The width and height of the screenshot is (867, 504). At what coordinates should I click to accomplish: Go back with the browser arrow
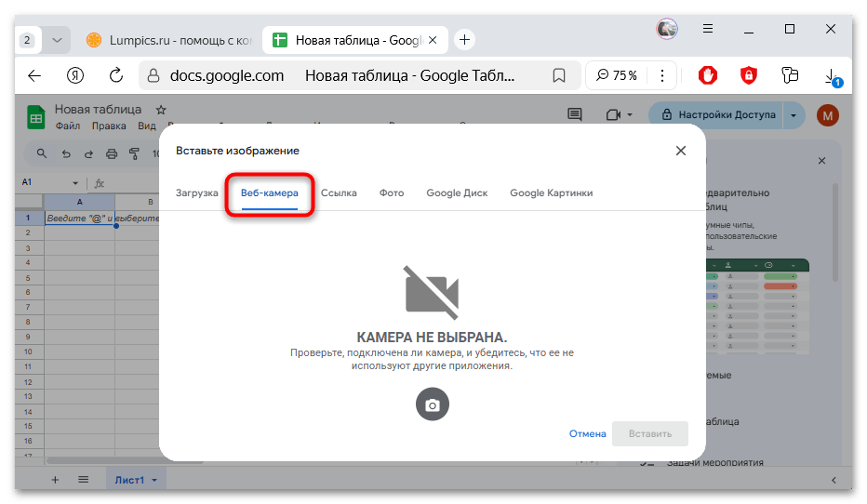pos(34,75)
